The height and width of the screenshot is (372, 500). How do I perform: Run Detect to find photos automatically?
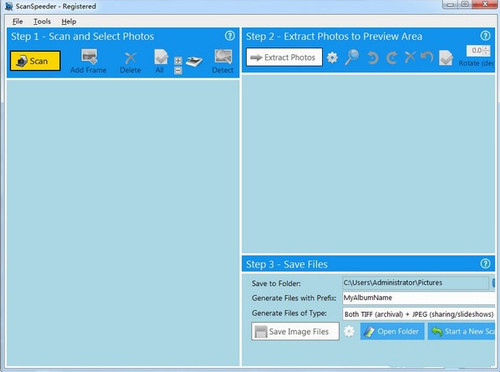pos(223,61)
